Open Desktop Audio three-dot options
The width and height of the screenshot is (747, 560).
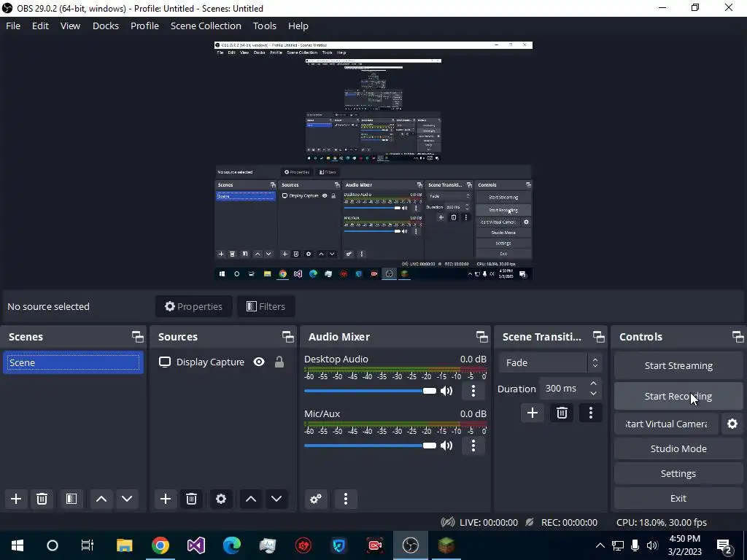coord(473,391)
